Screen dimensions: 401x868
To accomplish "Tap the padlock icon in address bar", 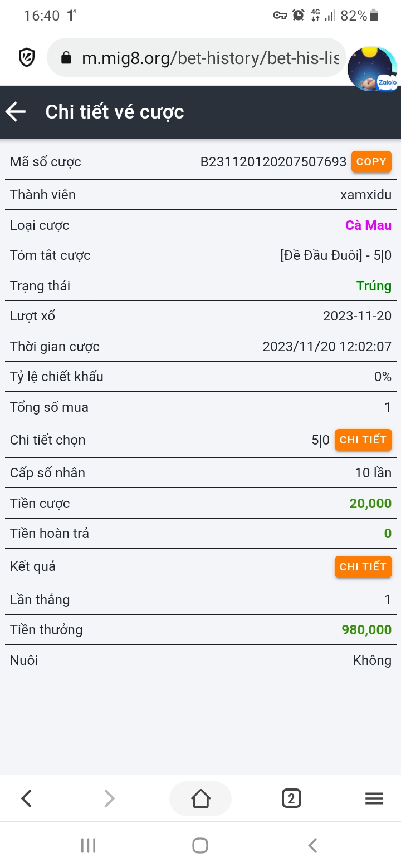I will click(x=66, y=58).
